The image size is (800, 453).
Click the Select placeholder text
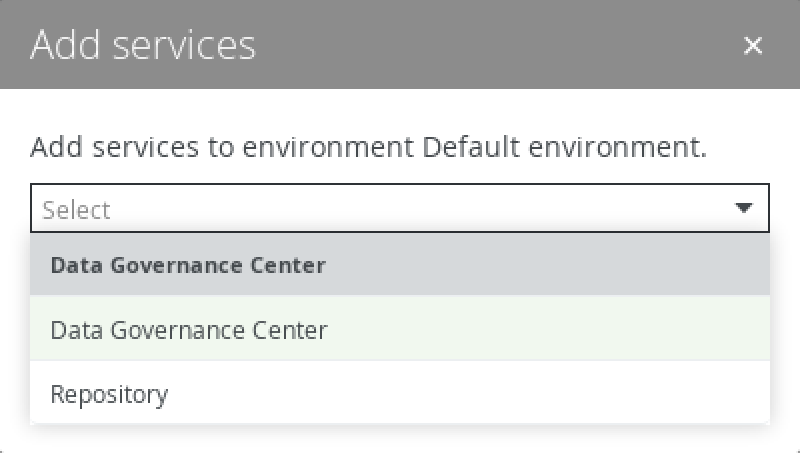point(77,210)
